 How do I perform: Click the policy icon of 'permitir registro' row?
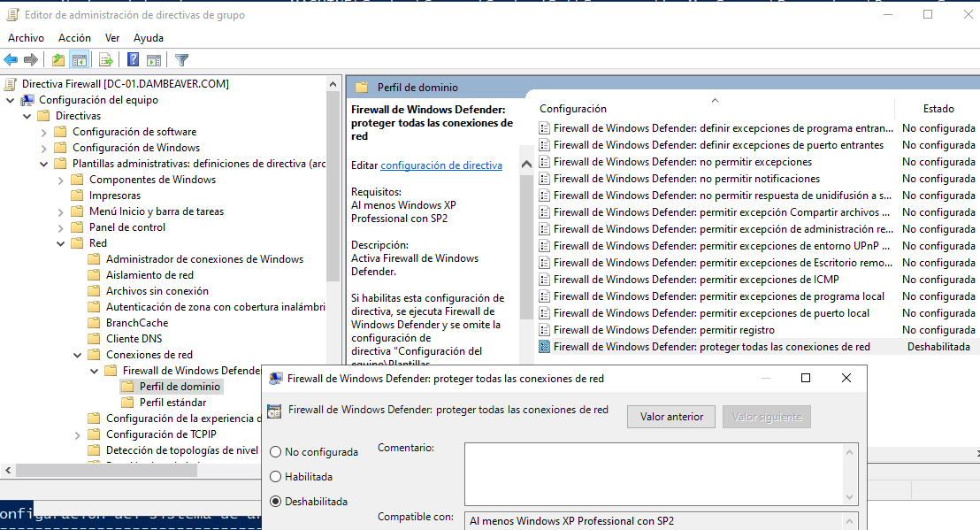pyautogui.click(x=544, y=330)
